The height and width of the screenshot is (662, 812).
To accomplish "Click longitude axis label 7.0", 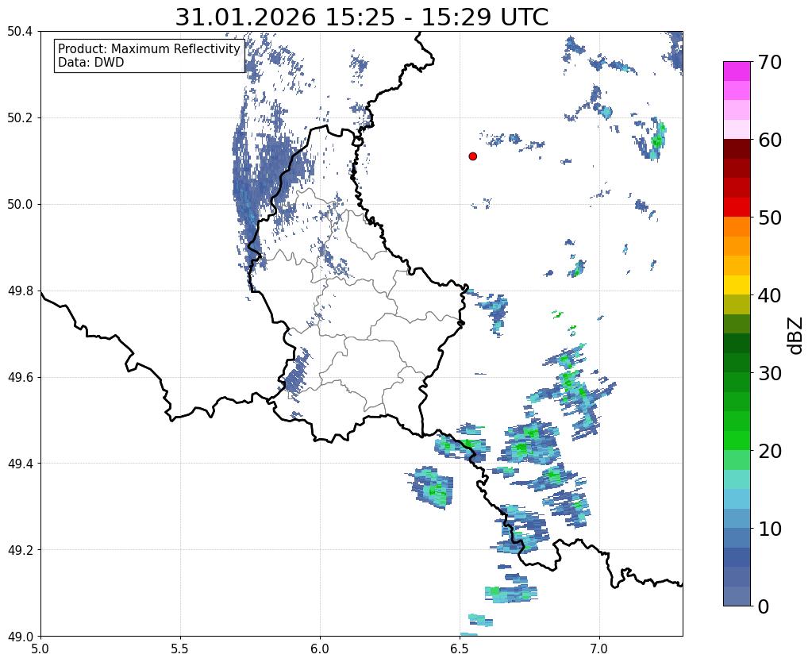I will pos(600,649).
